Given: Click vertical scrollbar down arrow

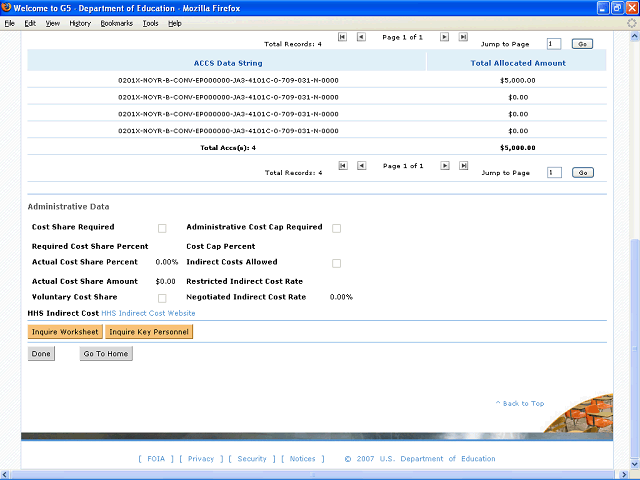Looking at the screenshot, I should 635,464.
